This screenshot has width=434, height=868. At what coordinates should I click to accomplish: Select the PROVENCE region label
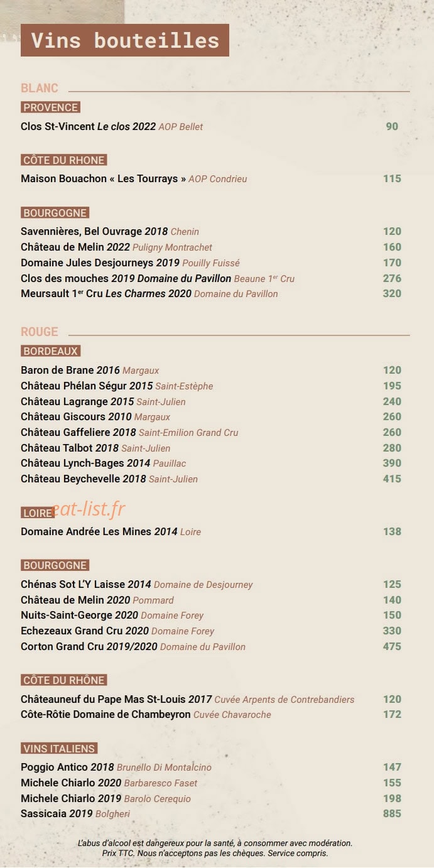point(50,107)
